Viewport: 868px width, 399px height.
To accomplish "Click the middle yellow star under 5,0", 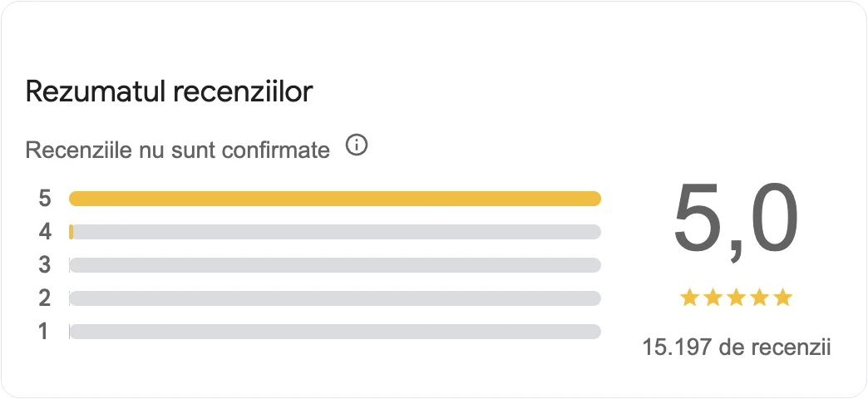I will (x=737, y=298).
